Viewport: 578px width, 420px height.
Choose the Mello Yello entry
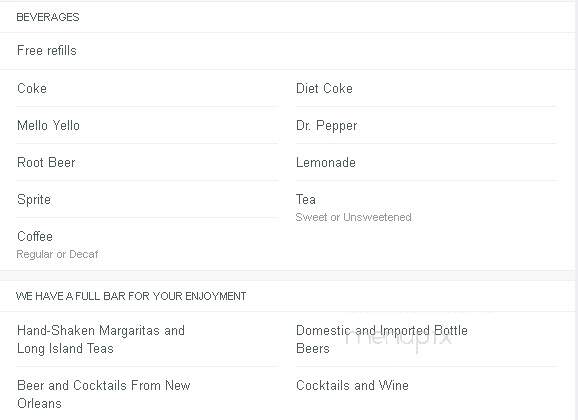(48, 125)
